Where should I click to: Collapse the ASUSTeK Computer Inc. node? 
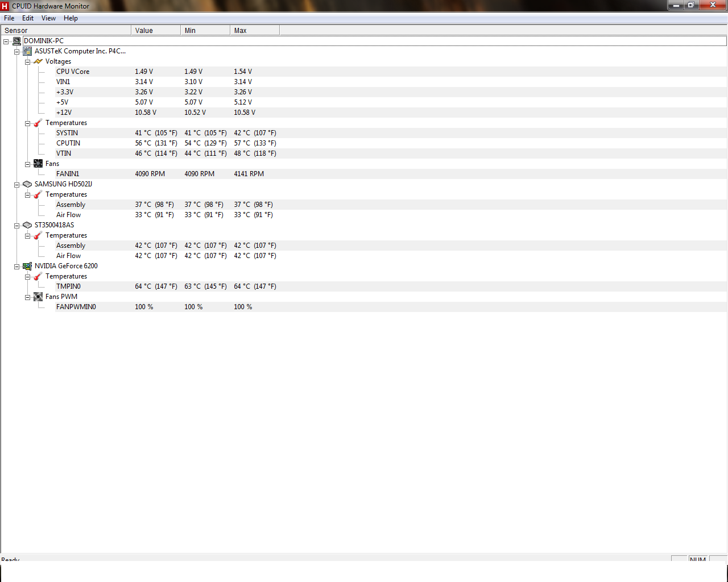click(x=17, y=51)
